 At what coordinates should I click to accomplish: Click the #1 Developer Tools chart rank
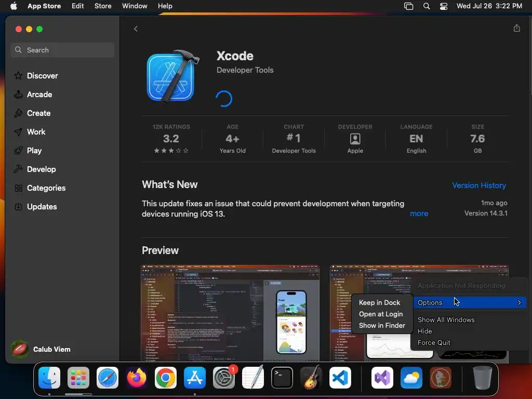294,139
